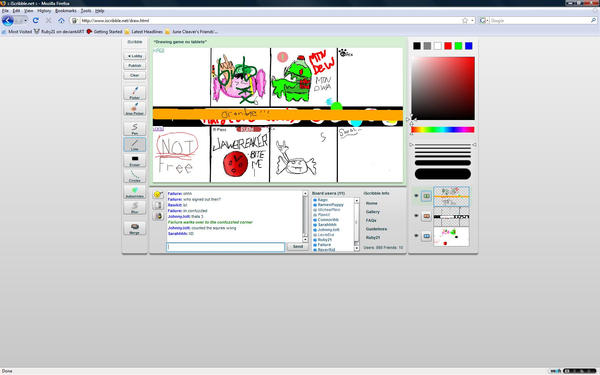This screenshot has height=375, width=600.
Task: Open the Help menu
Action: point(99,11)
